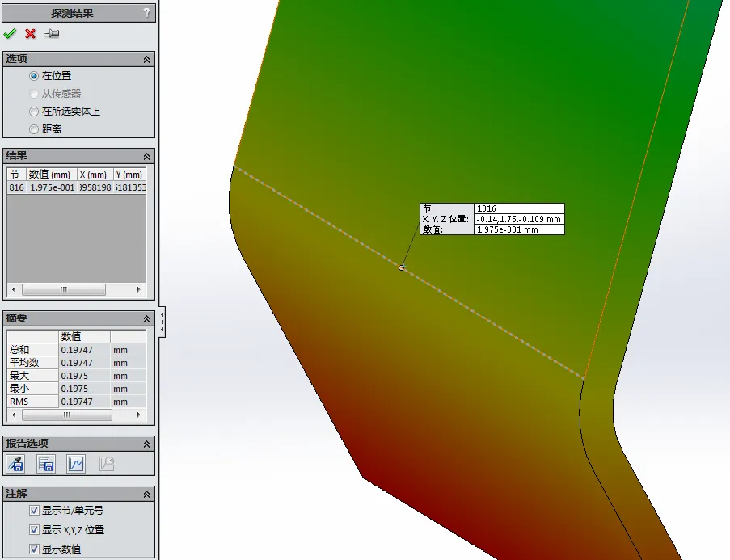
Task: Click summary table left scroll arrow
Action: (14, 415)
